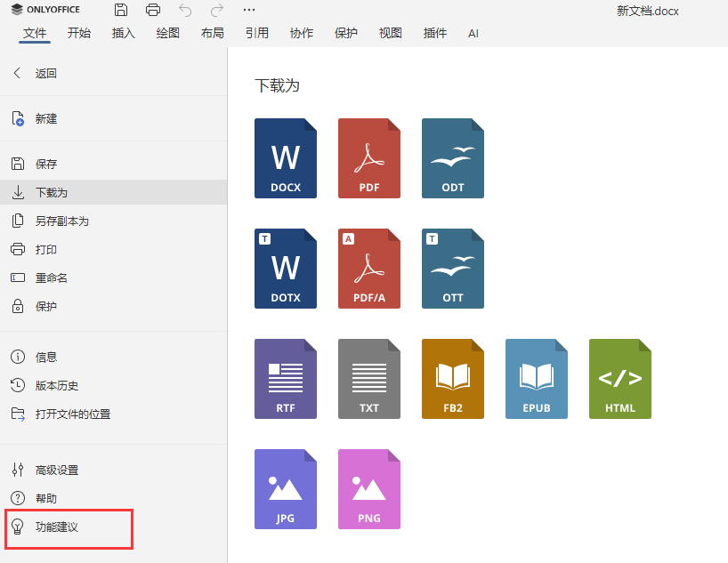Click the save icon in the title bar
This screenshot has height=563, width=728.
(x=121, y=10)
